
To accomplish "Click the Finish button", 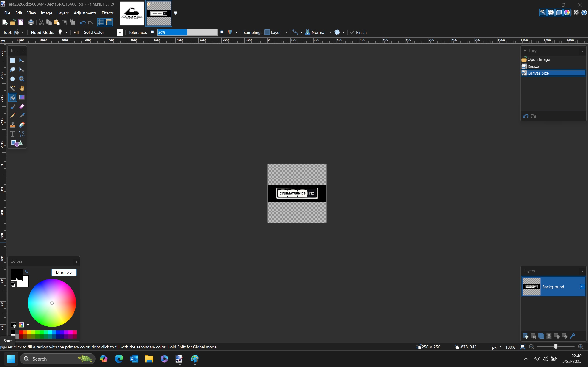I will 358,32.
